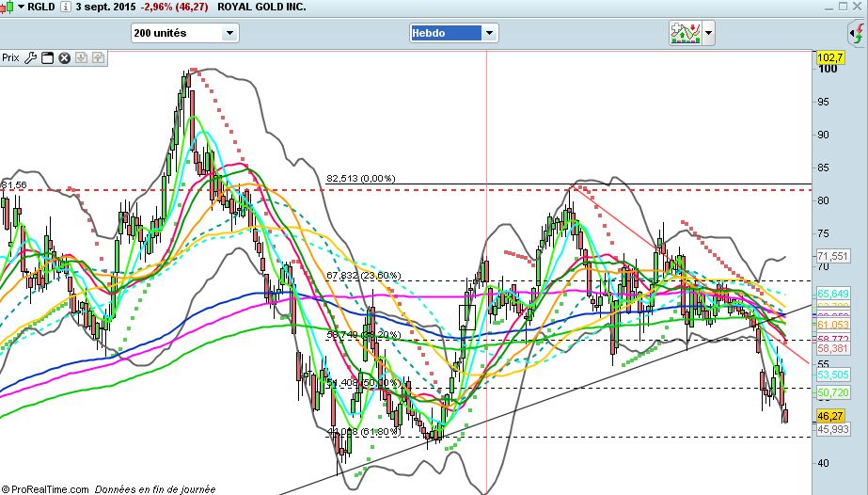The image size is (868, 495).
Task: Click the ROYAL GOLD INC. title
Action: coord(261,8)
